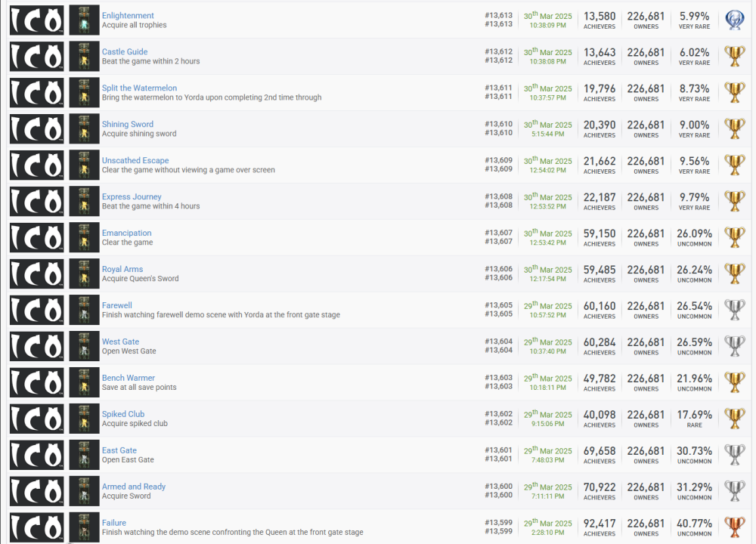Visit the East Gate trophy link
Screen dimensions: 756x544
coord(119,451)
